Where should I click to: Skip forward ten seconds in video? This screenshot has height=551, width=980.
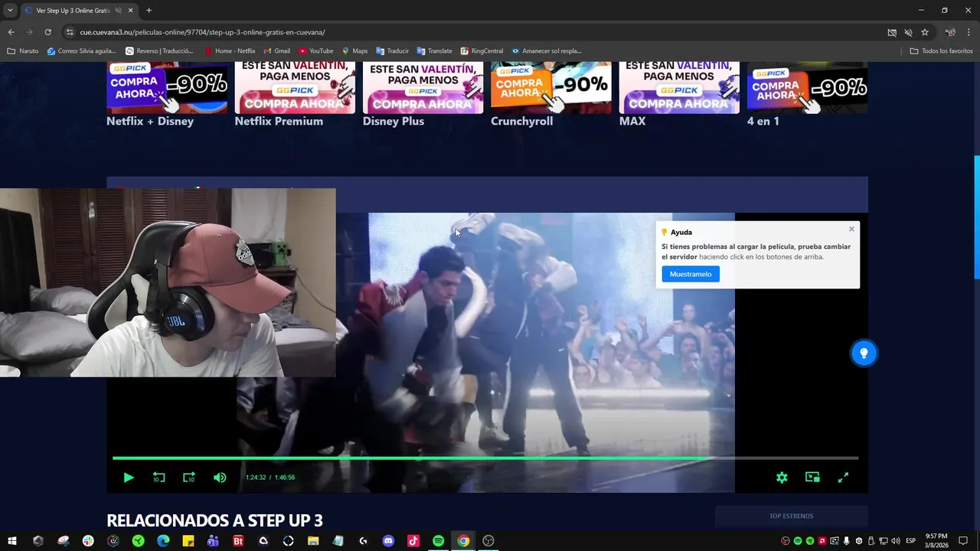pos(189,478)
